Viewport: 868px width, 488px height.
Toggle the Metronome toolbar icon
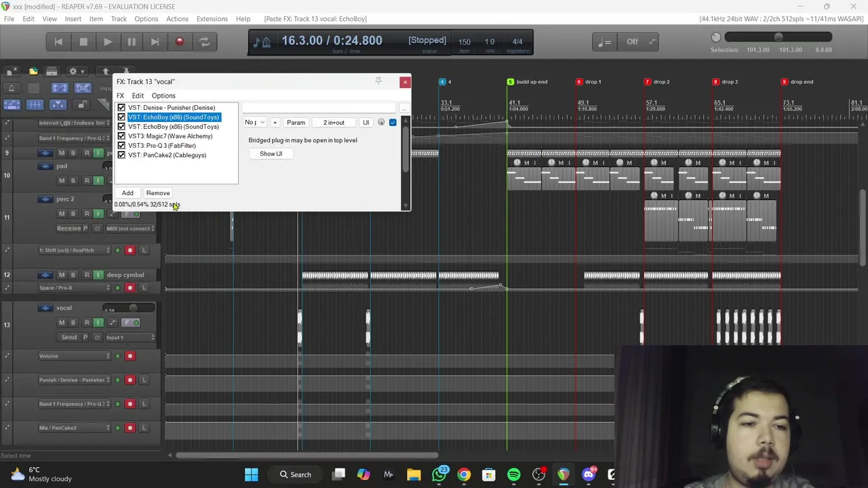(12, 88)
